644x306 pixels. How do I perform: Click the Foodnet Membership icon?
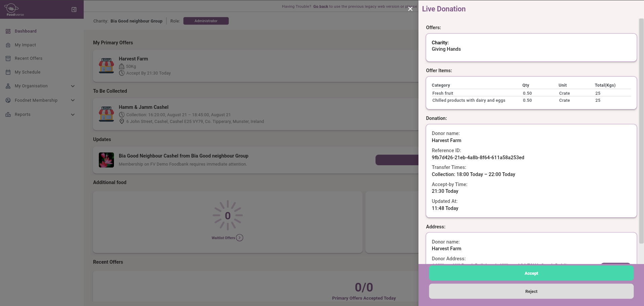pos(8,100)
